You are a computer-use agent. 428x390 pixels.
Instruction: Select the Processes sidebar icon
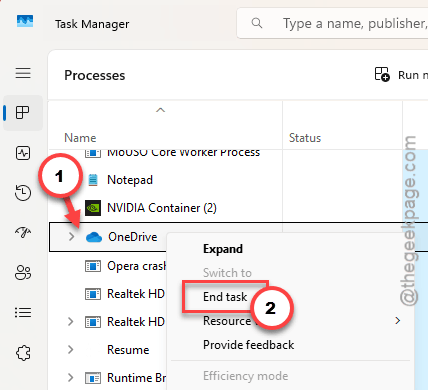(23, 112)
